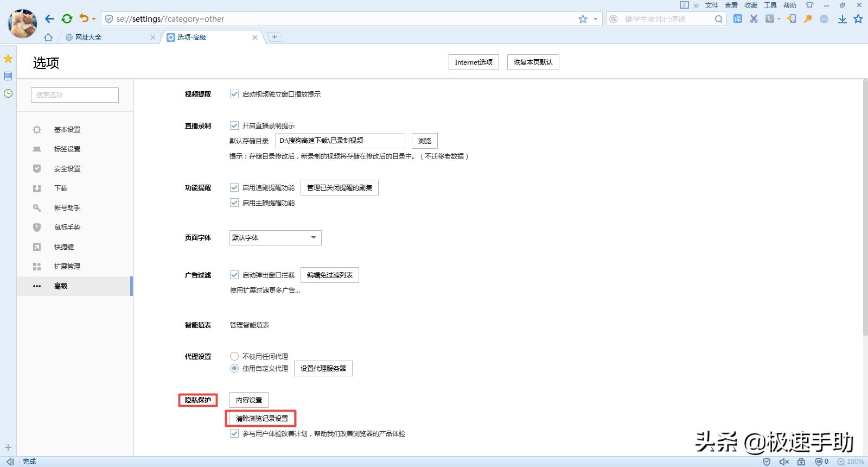Screen dimensions: 868x467
Task: Open the browser repair kit icon
Action: point(801,462)
